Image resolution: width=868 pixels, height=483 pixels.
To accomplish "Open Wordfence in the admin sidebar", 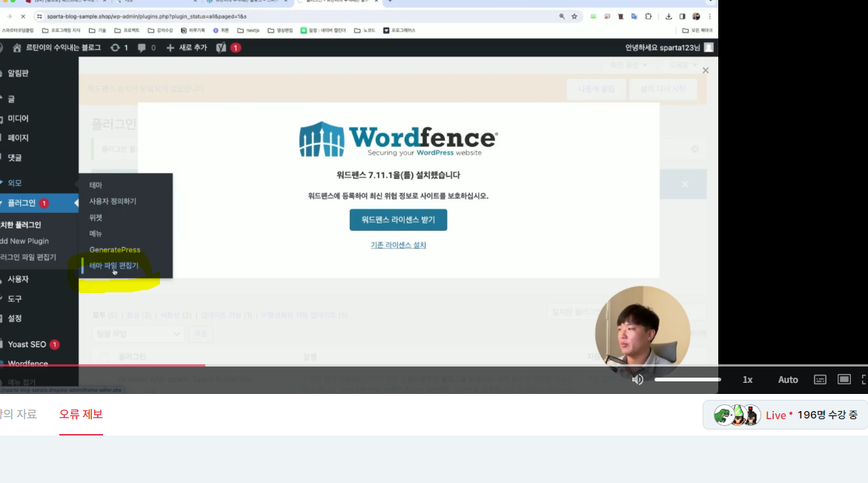I will [27, 364].
